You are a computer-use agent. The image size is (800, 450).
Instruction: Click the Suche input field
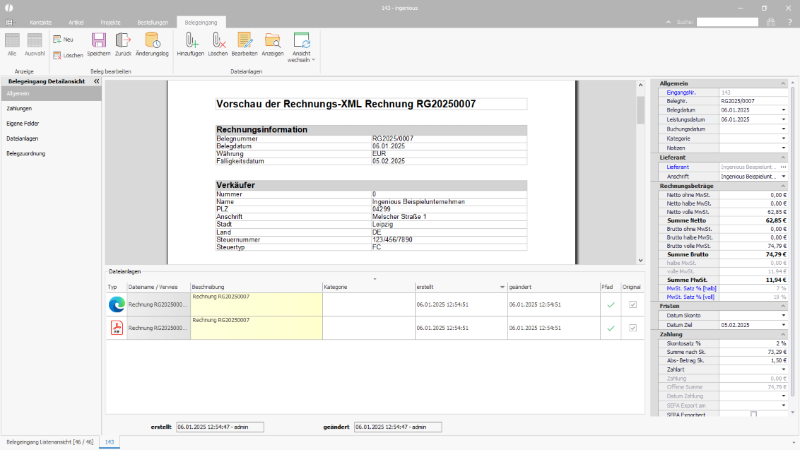click(x=728, y=22)
